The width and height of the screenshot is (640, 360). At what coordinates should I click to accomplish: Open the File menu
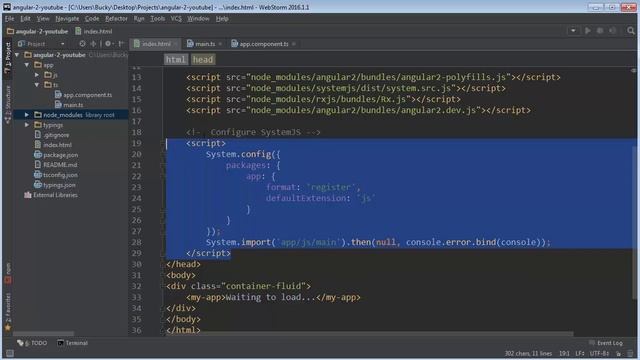[9, 19]
